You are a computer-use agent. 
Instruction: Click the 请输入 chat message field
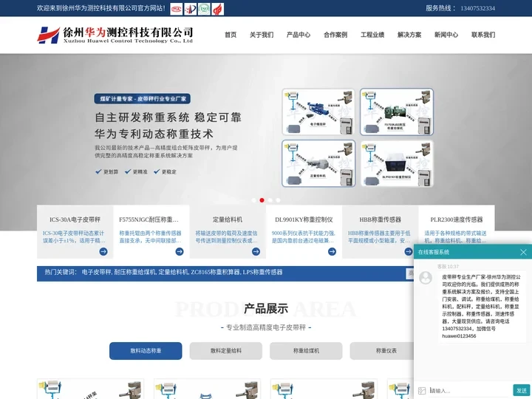[x=469, y=391]
